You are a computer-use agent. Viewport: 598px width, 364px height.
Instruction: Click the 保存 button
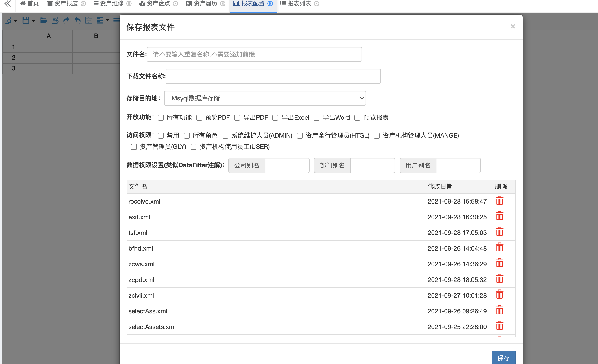(504, 357)
